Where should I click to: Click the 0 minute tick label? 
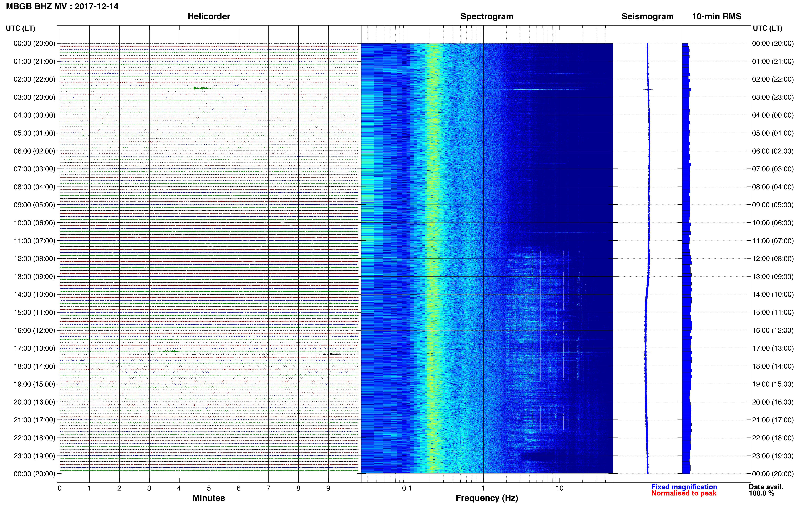[x=59, y=488]
